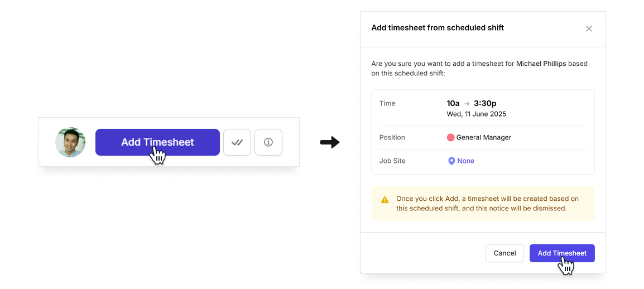Screen dimensions: 644x289
Task: Click the employee avatar photo
Action: [x=70, y=142]
